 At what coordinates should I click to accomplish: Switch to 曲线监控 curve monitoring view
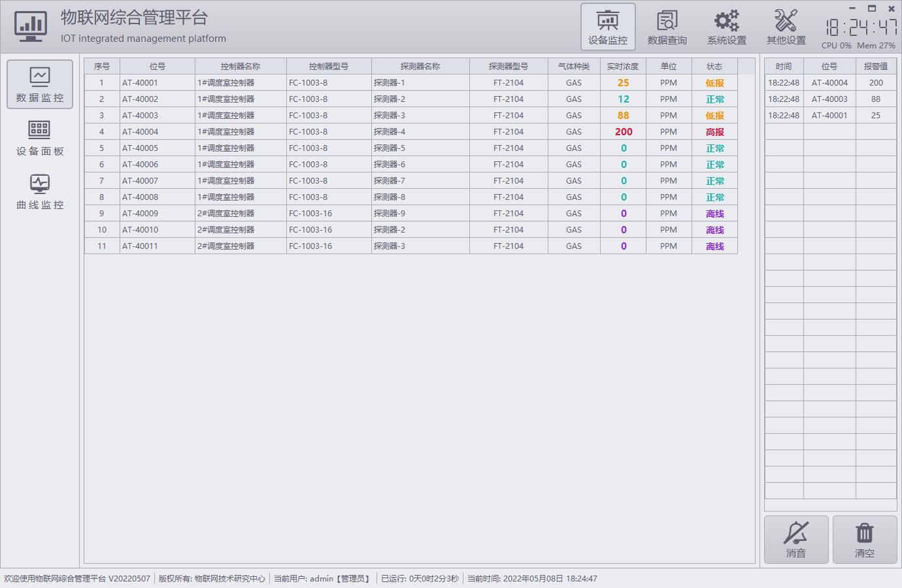(x=40, y=191)
